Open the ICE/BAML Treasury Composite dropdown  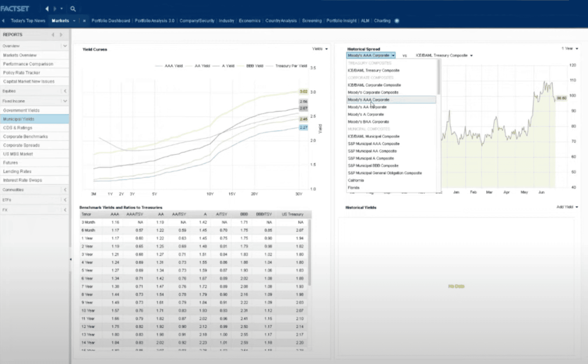click(444, 55)
